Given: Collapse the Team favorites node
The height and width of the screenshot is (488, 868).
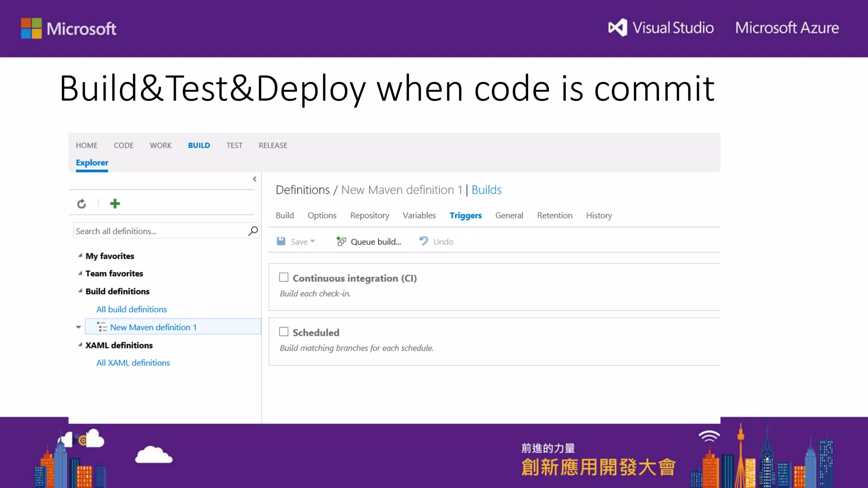Looking at the screenshot, I should coord(80,273).
